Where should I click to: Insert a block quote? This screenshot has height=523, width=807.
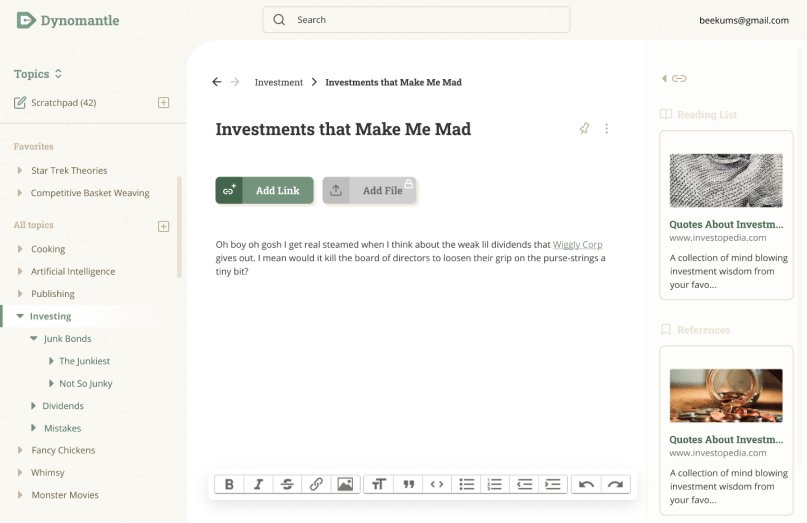click(x=409, y=484)
